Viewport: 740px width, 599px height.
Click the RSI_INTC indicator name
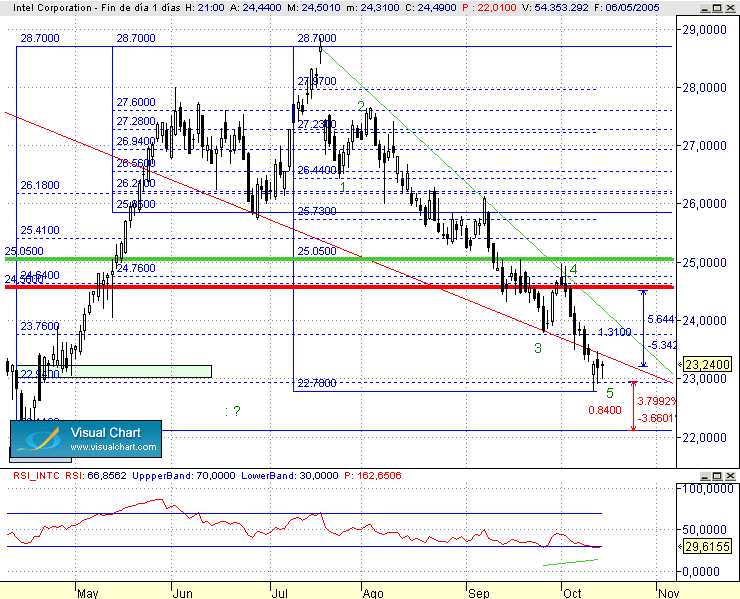36,475
